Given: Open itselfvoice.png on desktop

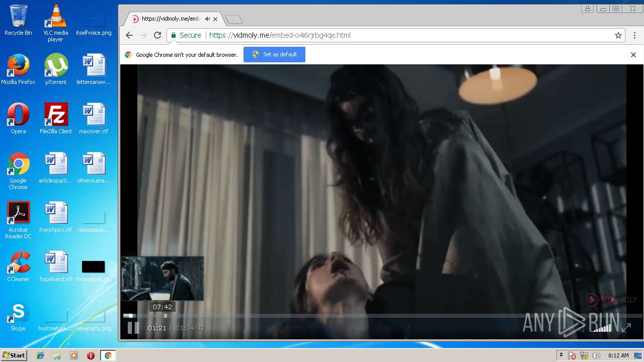Looking at the screenshot, I should 94,23.
